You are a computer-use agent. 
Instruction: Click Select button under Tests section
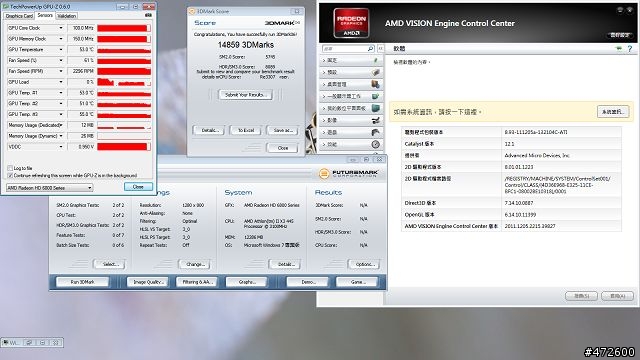[x=109, y=264]
